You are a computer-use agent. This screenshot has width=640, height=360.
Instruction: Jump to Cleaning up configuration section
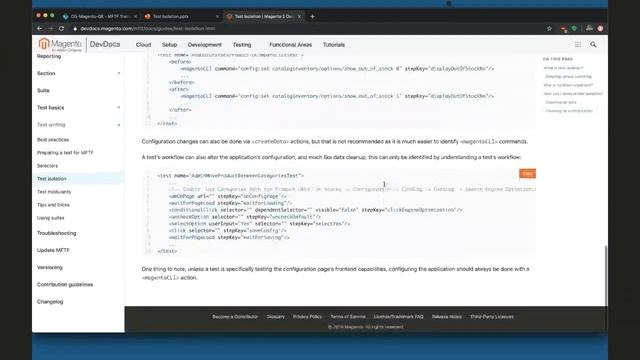coord(569,111)
